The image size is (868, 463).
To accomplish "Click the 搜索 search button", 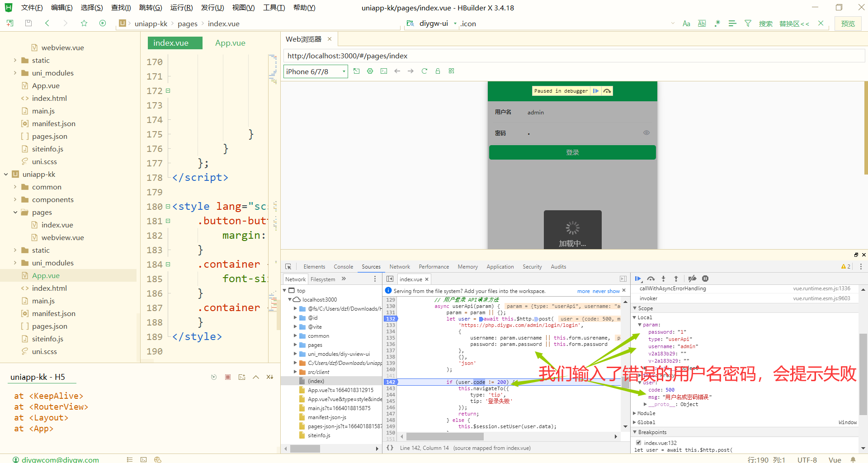I will click(765, 24).
